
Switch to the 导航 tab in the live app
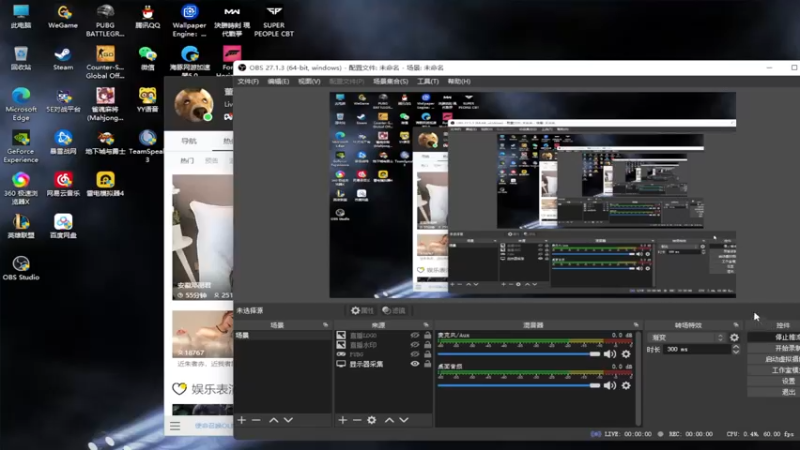[189, 141]
